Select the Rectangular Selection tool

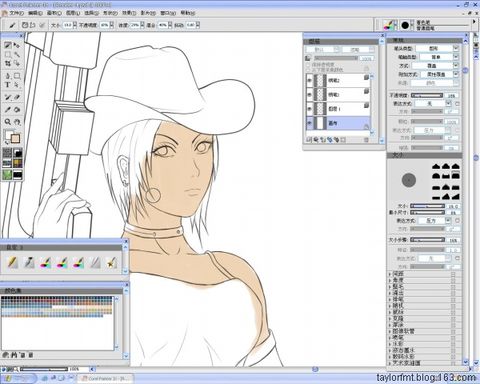[x=8, y=54]
